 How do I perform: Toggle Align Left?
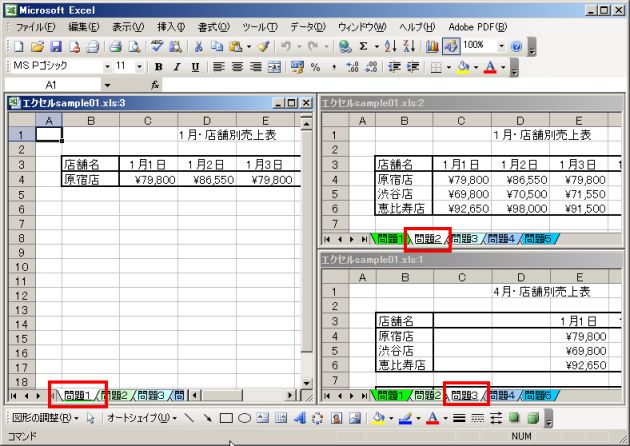pyautogui.click(x=219, y=67)
